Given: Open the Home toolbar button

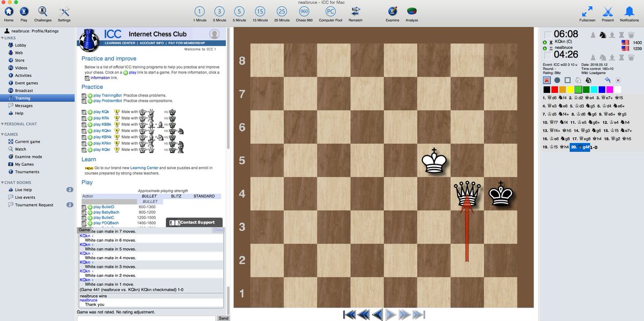Looking at the screenshot, I should (x=9, y=13).
